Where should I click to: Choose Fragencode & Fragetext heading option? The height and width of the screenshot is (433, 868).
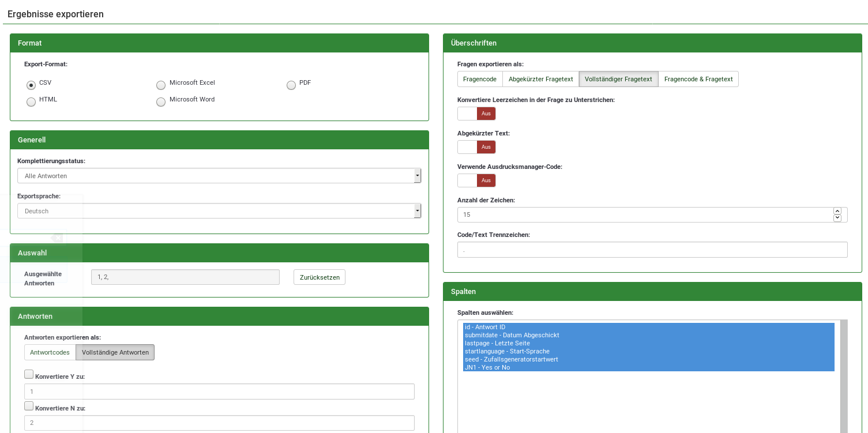(698, 79)
